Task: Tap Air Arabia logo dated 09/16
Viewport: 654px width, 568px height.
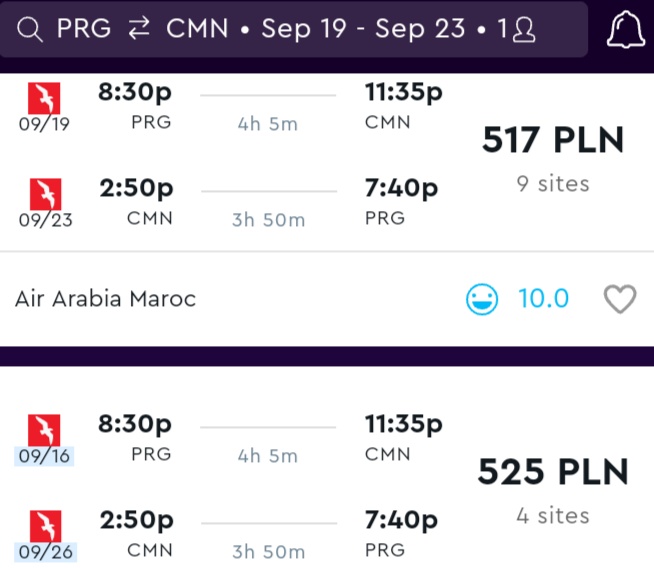Action: tap(44, 430)
